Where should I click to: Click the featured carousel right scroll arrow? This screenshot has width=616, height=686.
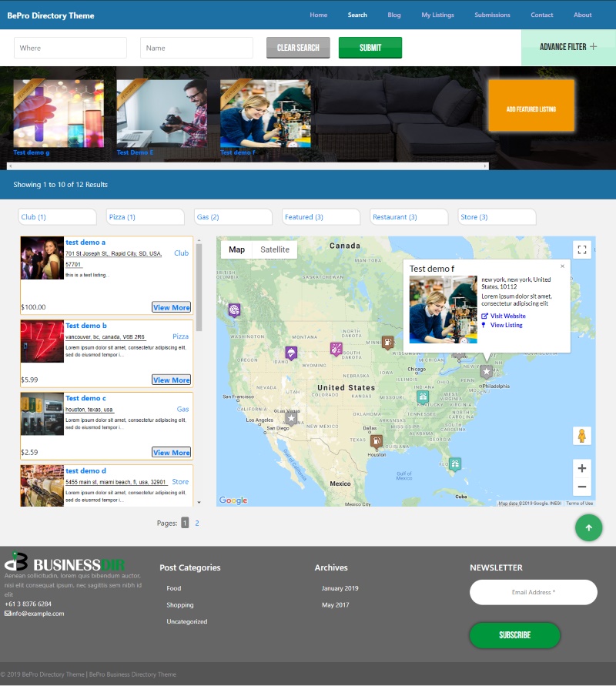pos(485,166)
